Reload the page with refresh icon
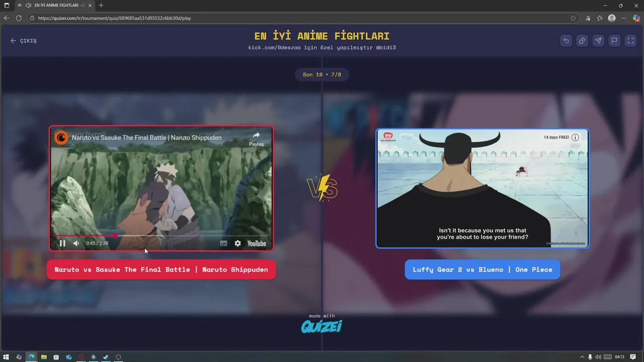 [19, 18]
